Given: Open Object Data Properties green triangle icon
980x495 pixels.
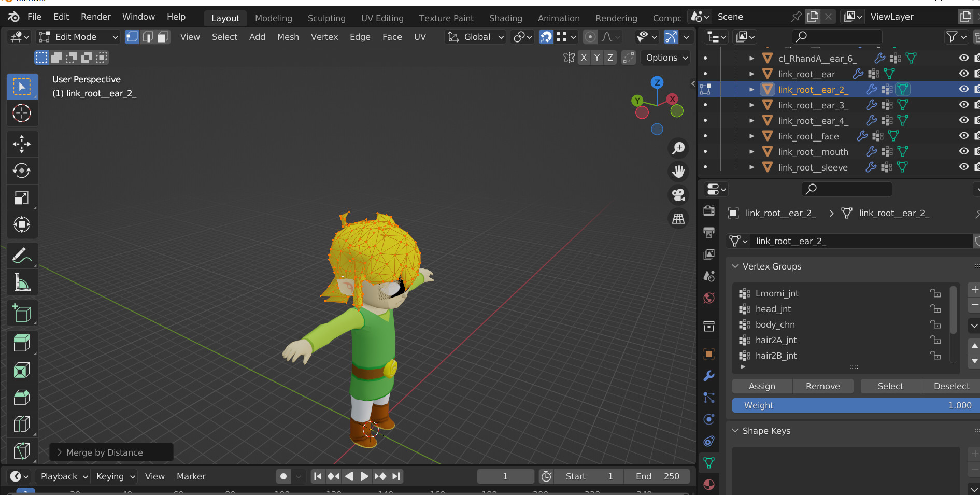Looking at the screenshot, I should (708, 462).
